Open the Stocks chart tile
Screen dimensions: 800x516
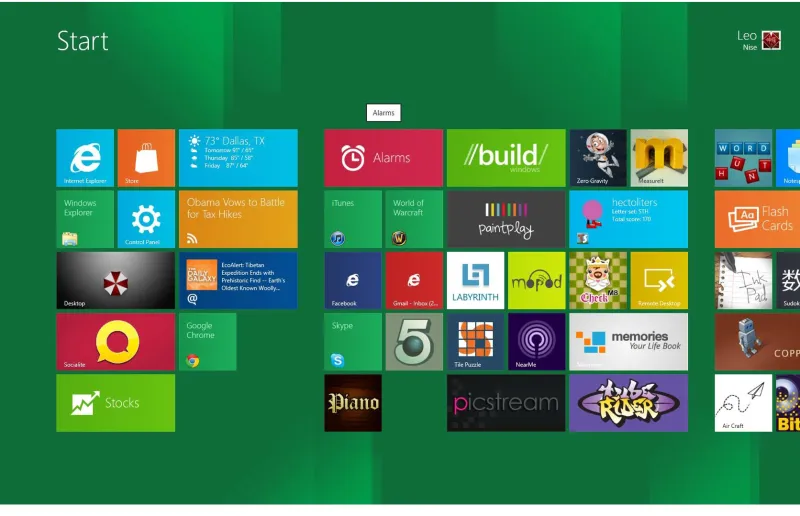pos(115,403)
